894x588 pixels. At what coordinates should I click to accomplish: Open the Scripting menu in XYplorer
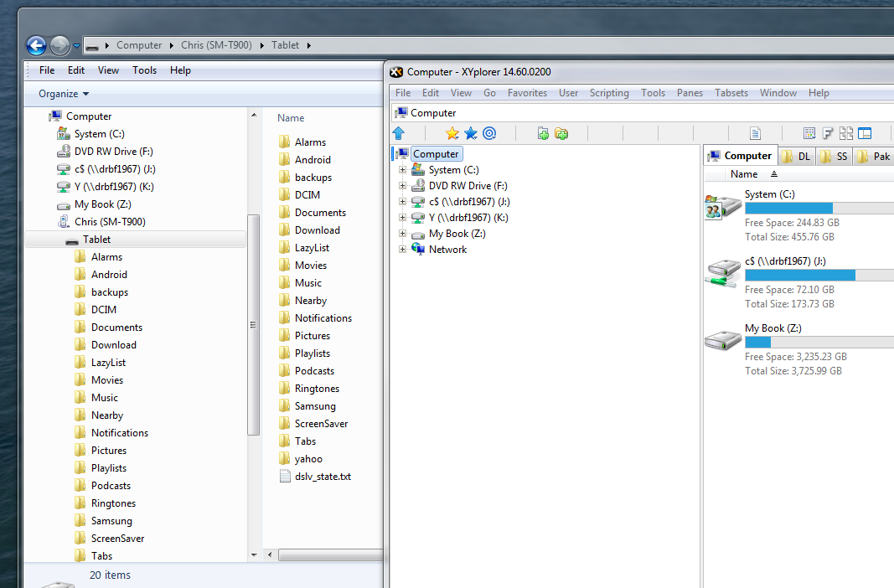(x=609, y=93)
